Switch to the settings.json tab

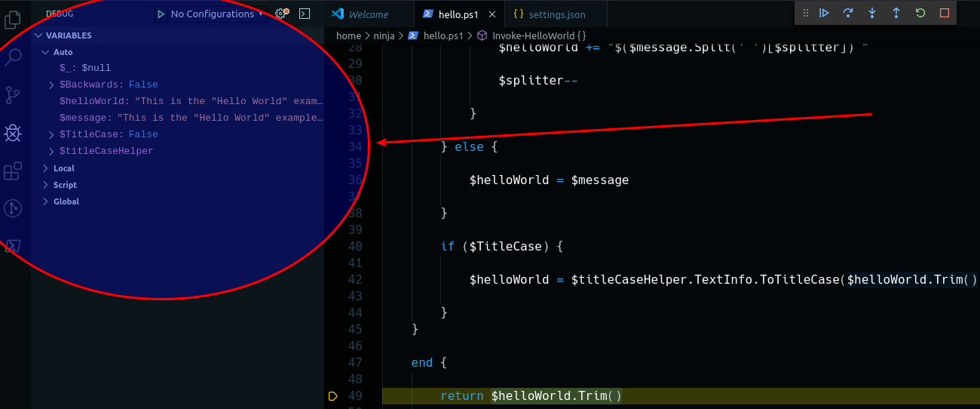[556, 14]
